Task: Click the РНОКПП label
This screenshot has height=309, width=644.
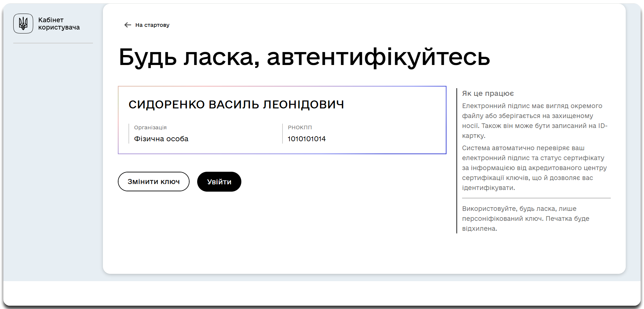Action: 300,127
